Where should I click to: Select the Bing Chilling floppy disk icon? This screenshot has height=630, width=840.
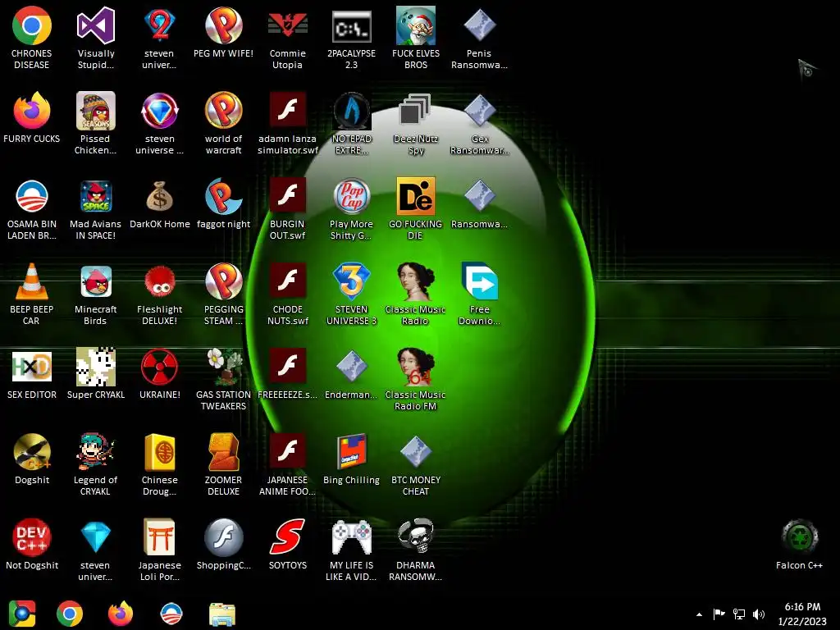tap(351, 452)
